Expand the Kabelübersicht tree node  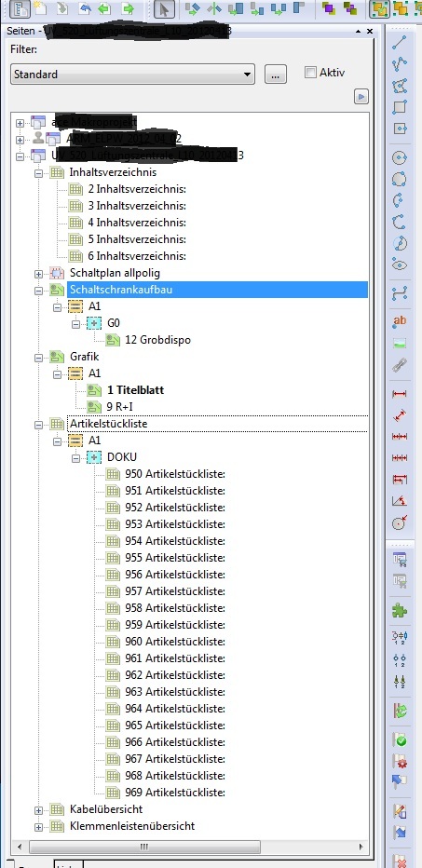click(x=38, y=810)
